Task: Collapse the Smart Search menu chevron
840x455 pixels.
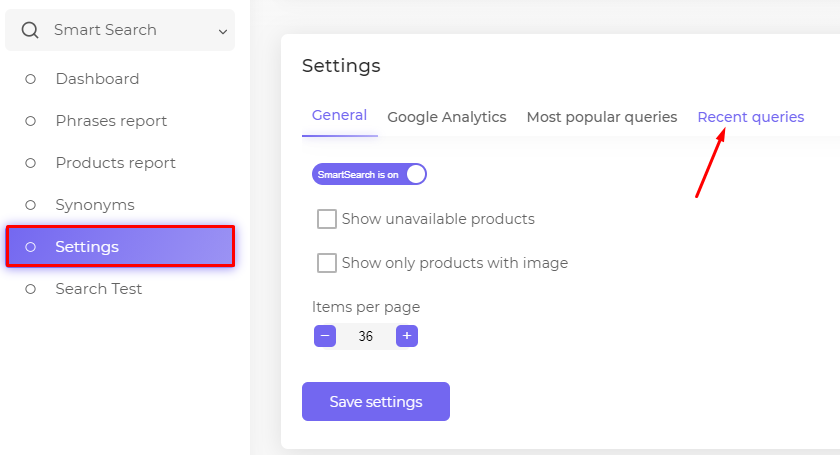Action: click(223, 32)
